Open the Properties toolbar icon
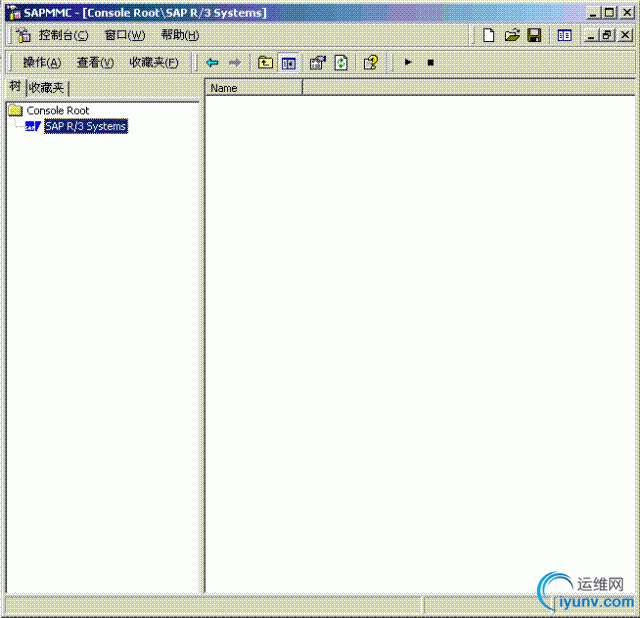 pos(317,63)
